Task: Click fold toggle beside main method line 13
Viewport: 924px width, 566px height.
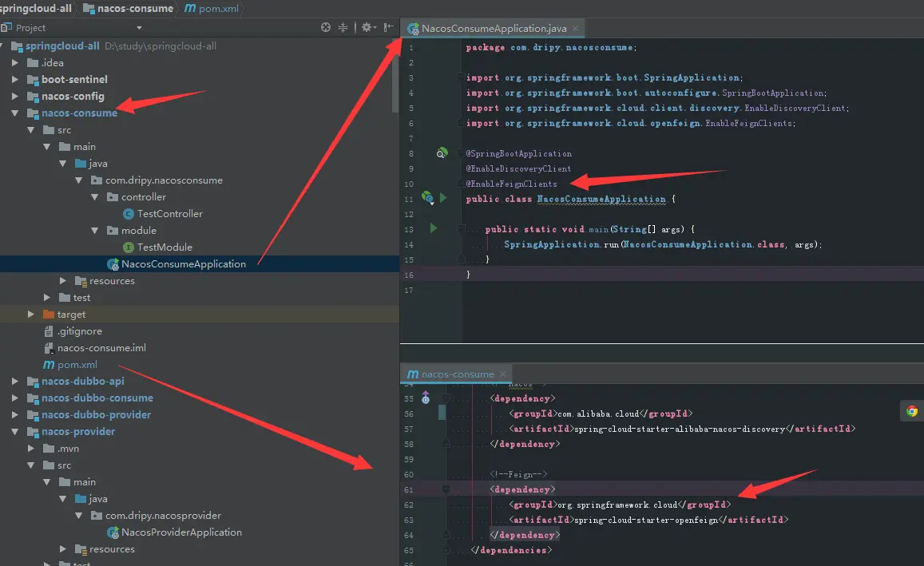Action: point(461,228)
